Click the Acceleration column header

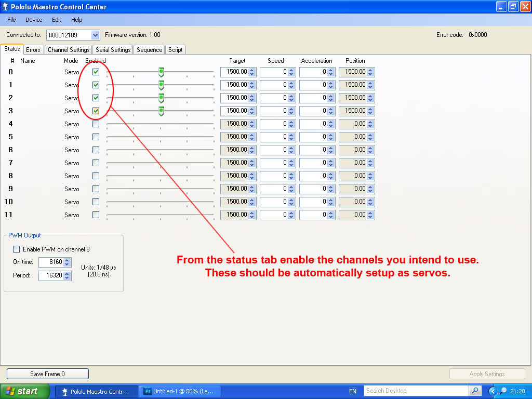316,61
